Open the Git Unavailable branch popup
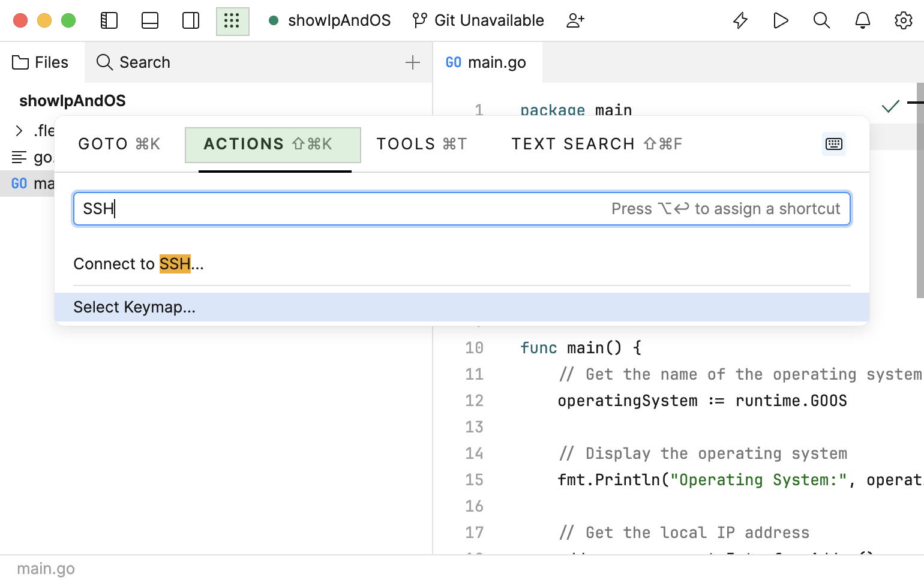Screen dimensions: 924x583 click(x=478, y=20)
